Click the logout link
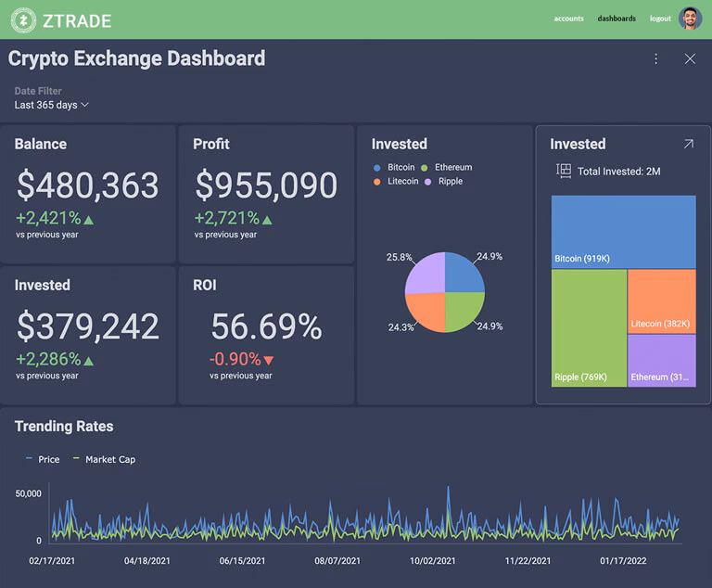Image resolution: width=712 pixels, height=588 pixels. [660, 19]
